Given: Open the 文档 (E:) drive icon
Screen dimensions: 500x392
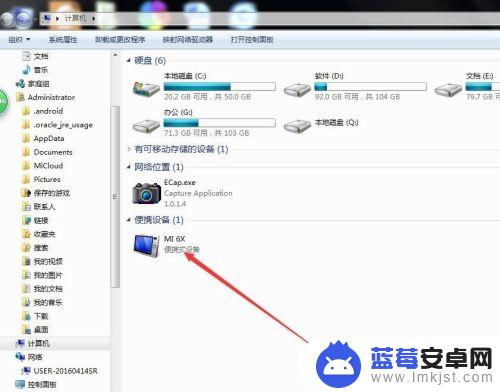Looking at the screenshot, I should [448, 89].
